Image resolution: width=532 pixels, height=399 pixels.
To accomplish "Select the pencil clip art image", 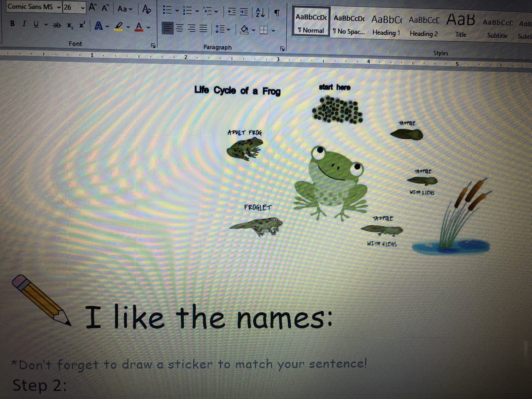I will (41, 300).
